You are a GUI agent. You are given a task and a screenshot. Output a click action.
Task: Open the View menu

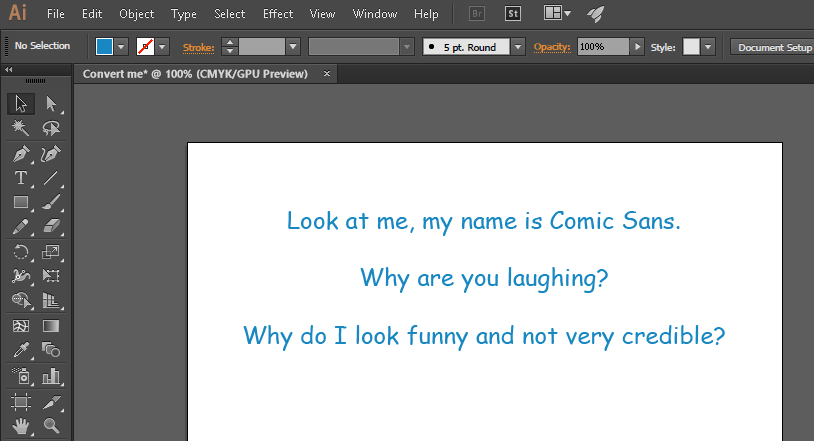(x=322, y=14)
